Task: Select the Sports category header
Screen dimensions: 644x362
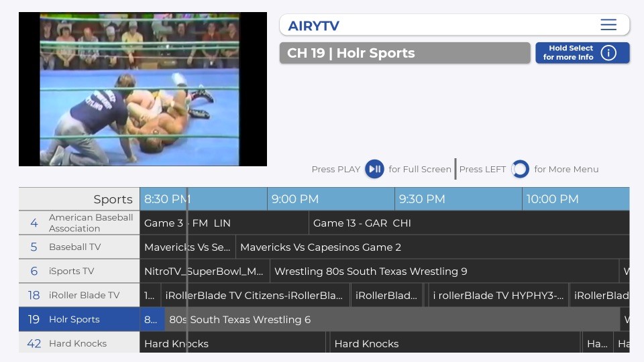Action: [x=79, y=199]
